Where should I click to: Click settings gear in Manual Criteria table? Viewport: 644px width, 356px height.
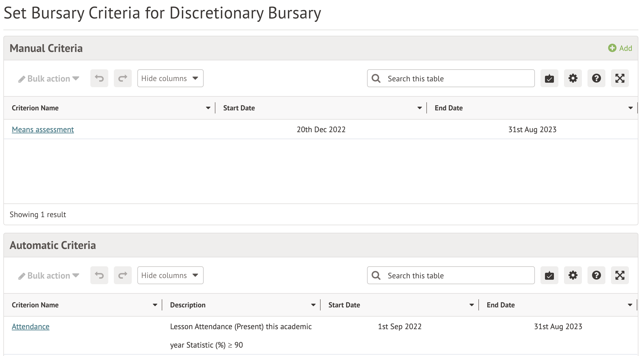point(573,79)
